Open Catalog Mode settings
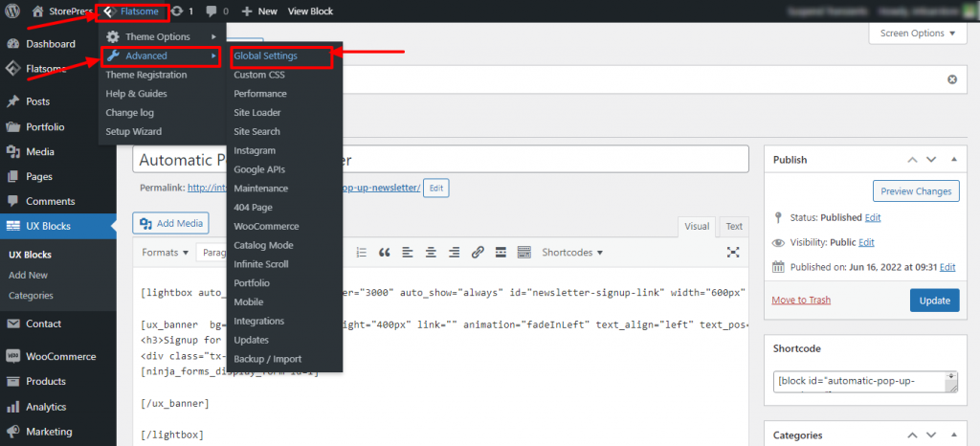 pyautogui.click(x=263, y=245)
